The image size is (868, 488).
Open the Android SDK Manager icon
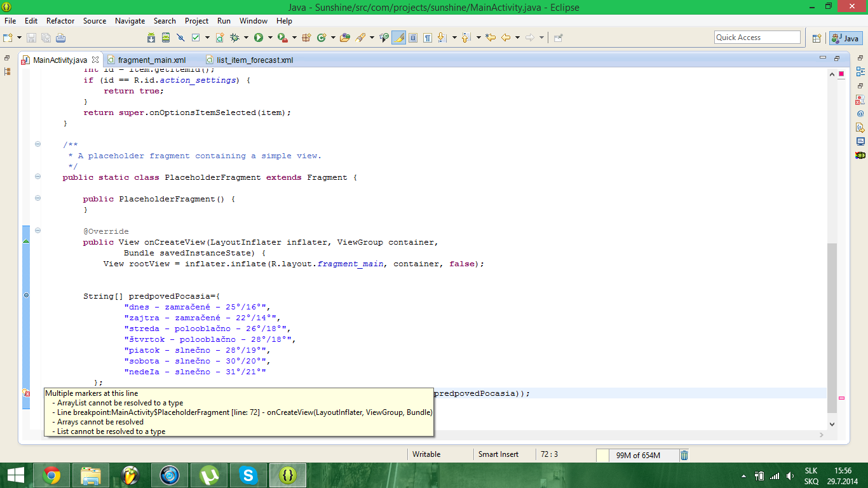(x=151, y=37)
